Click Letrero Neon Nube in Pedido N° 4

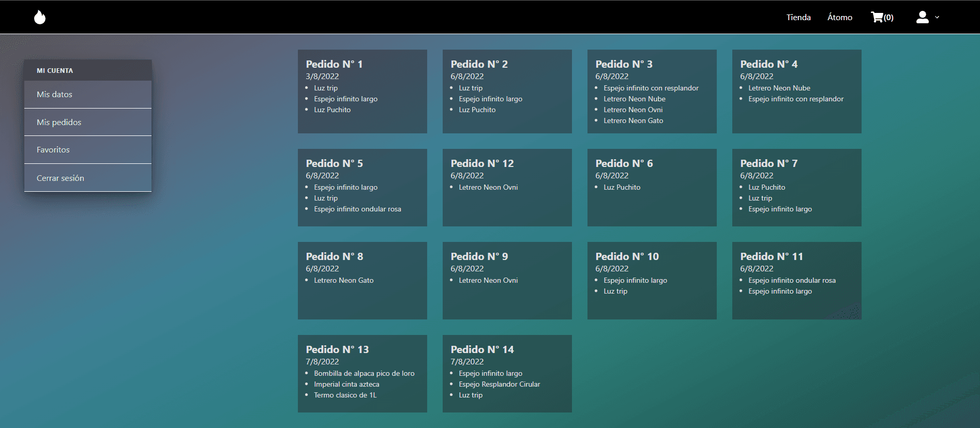pyautogui.click(x=779, y=88)
